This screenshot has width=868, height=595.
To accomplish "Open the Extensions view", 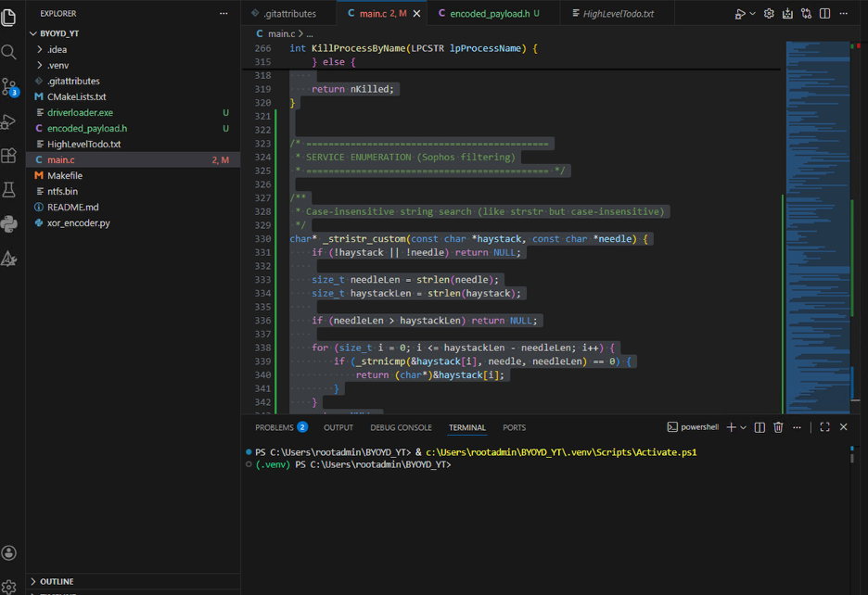I will pyautogui.click(x=9, y=157).
